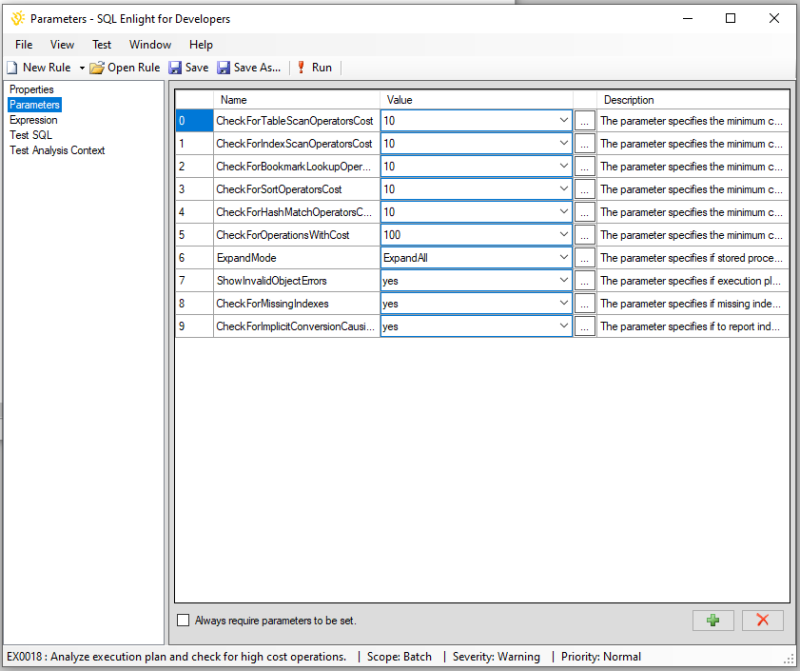Click the Save floppy disk icon

(x=175, y=67)
